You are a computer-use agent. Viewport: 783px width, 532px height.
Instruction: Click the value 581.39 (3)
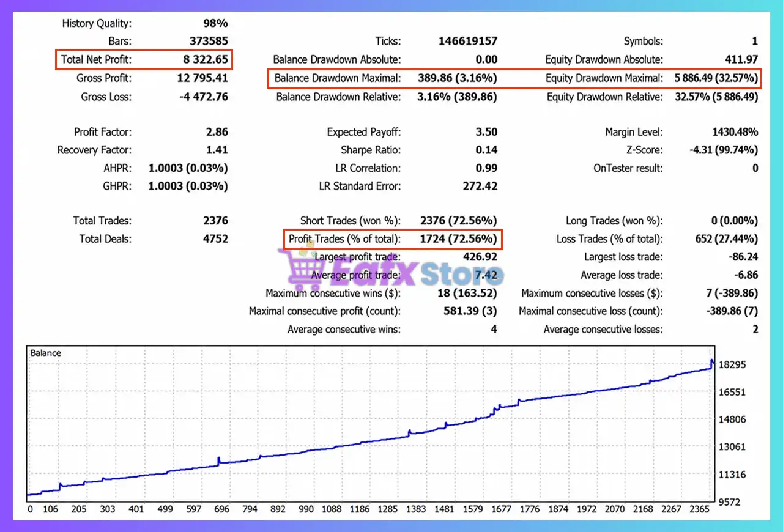click(x=470, y=311)
